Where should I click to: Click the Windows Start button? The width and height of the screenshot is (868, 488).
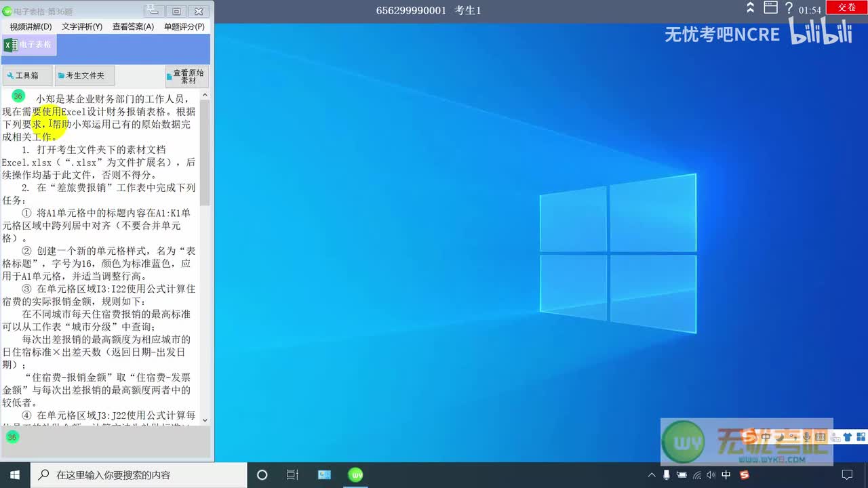pos(15,475)
